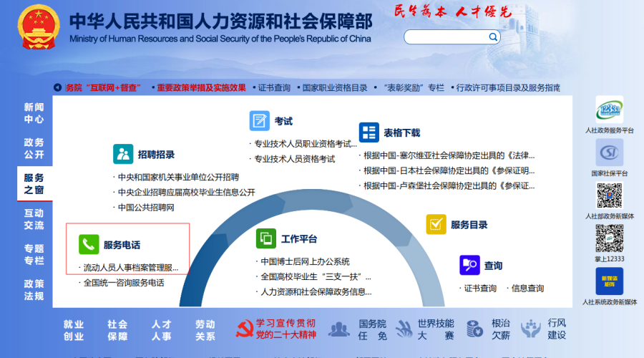Open 中央和国家机关事业单位公开招聘 link
Screen dimensions: 644x358
click(x=178, y=177)
